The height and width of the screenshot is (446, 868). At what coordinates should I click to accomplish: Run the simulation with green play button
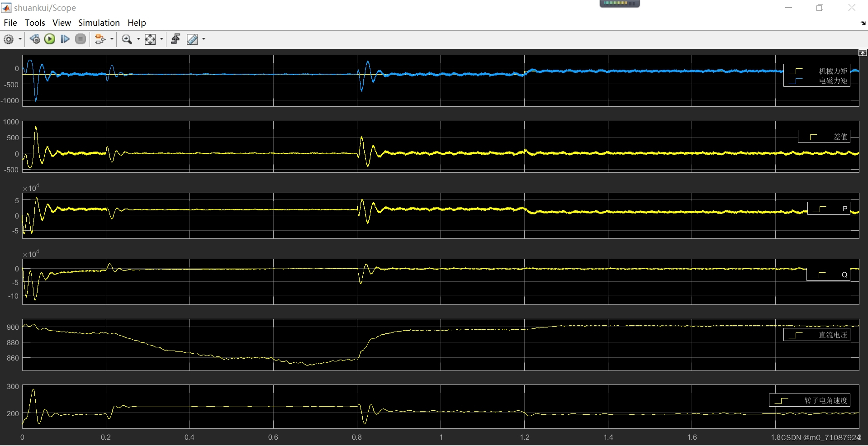pos(50,39)
